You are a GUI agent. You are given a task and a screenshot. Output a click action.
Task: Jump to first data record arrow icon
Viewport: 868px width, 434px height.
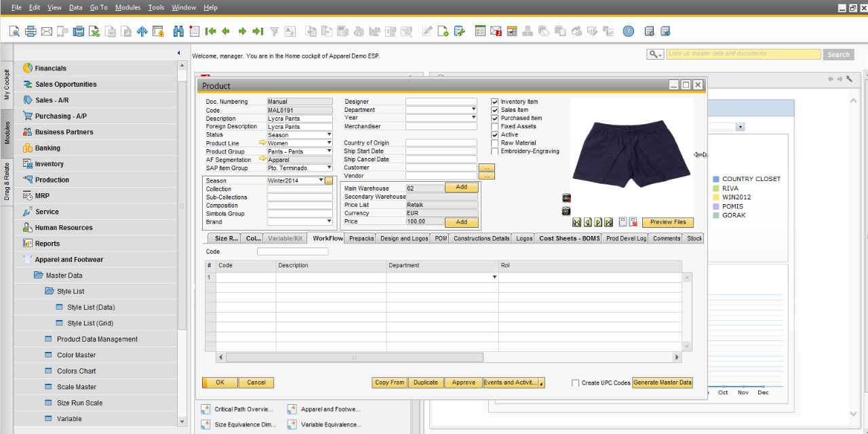(x=210, y=31)
